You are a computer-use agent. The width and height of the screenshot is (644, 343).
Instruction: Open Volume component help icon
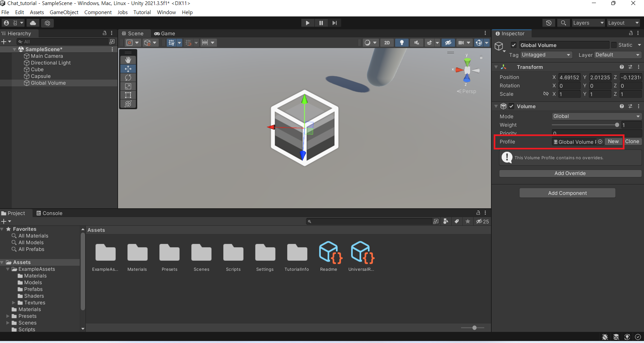pyautogui.click(x=622, y=106)
